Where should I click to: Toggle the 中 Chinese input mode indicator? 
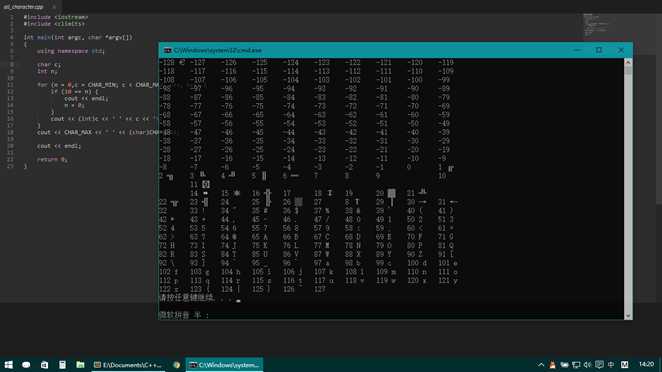click(611, 364)
